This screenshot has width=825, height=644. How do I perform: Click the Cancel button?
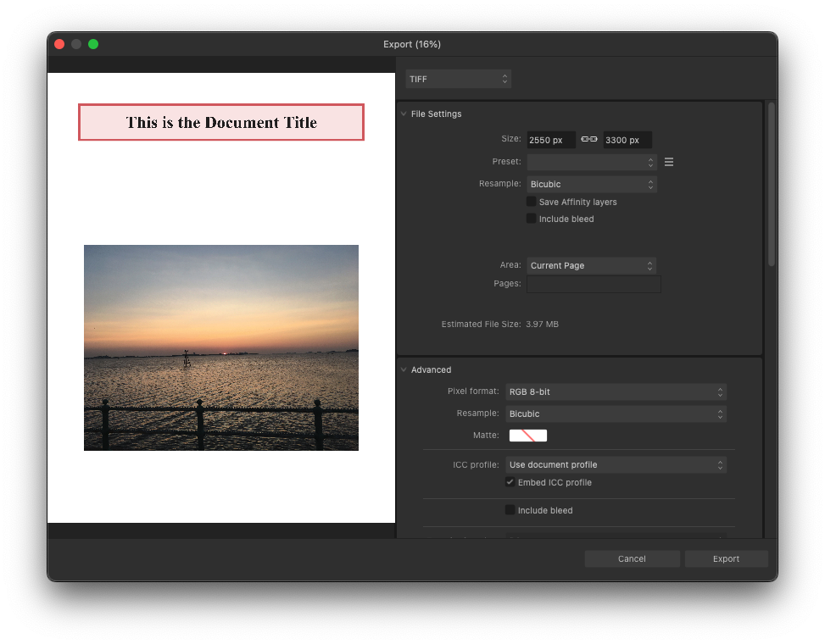[632, 558]
